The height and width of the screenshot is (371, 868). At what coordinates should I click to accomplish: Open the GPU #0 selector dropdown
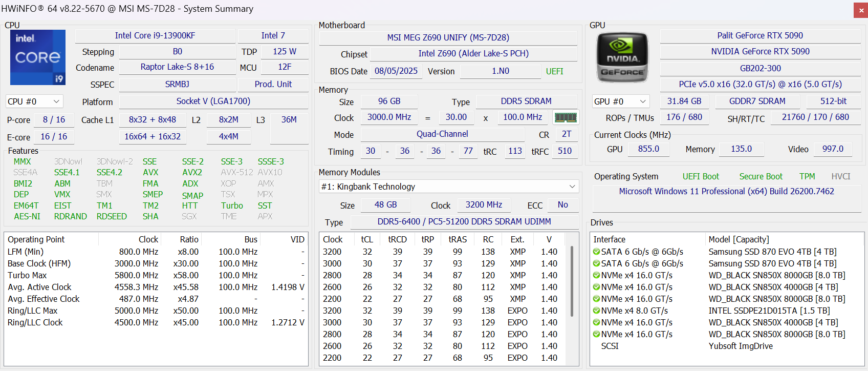click(621, 101)
